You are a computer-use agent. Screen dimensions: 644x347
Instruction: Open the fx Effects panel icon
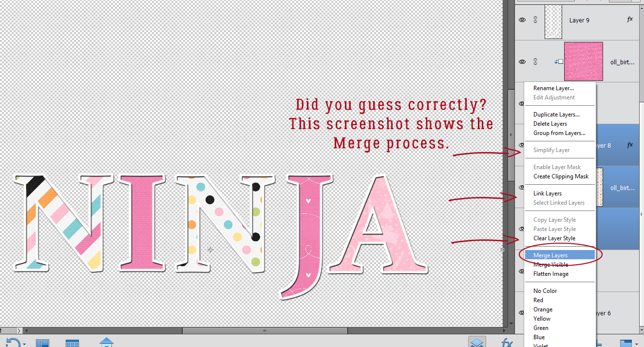[x=507, y=343]
